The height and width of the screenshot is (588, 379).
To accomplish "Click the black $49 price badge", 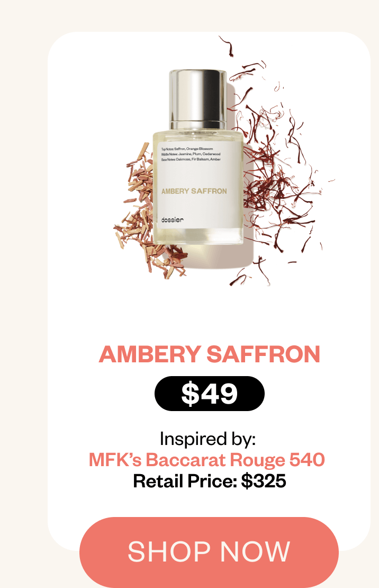I will coord(209,394).
